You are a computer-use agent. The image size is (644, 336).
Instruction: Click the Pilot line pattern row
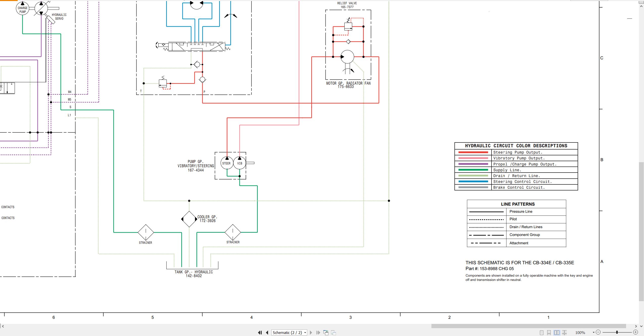coord(517,219)
